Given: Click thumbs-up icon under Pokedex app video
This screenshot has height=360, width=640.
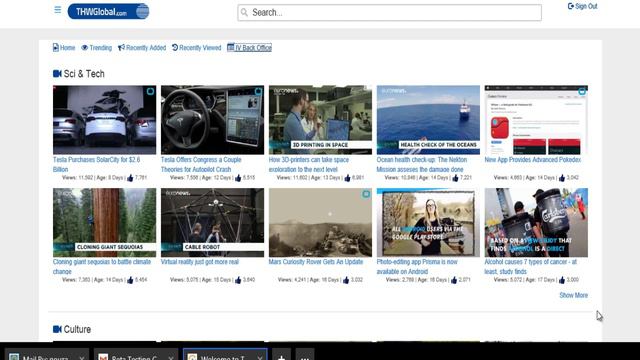Looking at the screenshot, I should 562,178.
